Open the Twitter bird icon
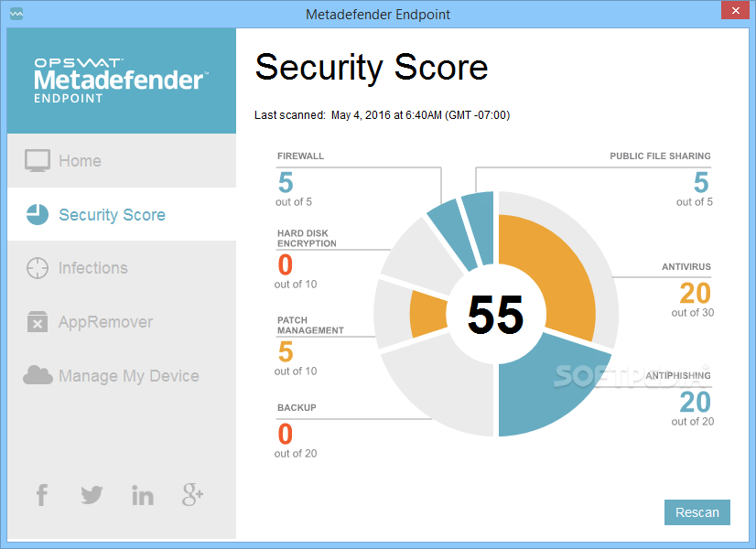Viewport: 756px width, 549px height. coord(92,495)
